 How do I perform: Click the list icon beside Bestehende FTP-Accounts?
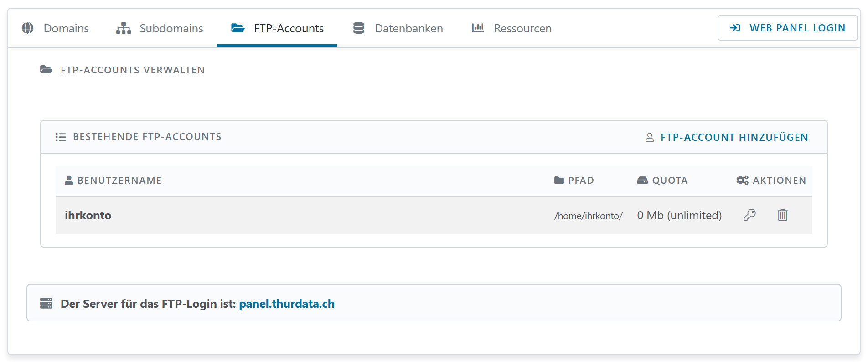click(61, 137)
